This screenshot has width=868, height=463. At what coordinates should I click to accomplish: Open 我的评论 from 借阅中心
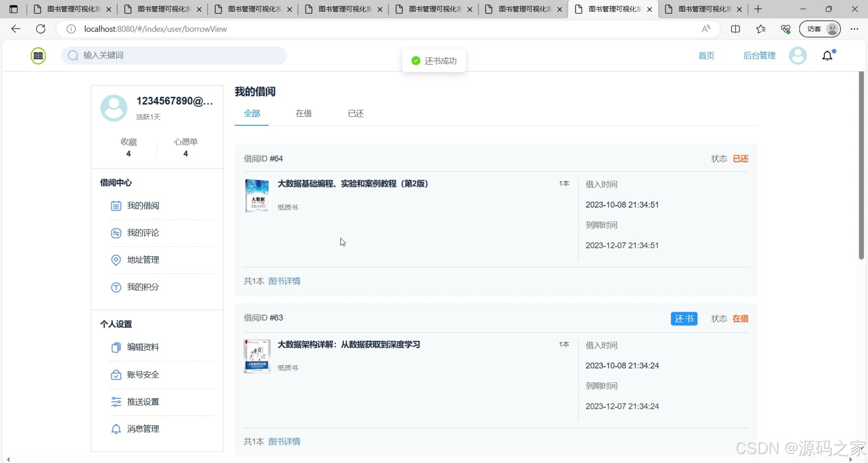point(143,233)
